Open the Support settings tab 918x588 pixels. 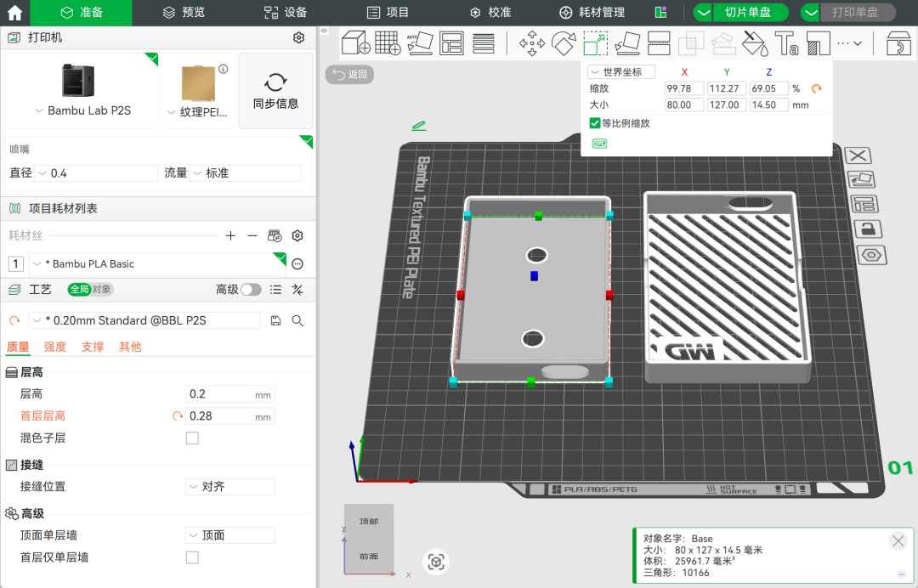click(93, 347)
